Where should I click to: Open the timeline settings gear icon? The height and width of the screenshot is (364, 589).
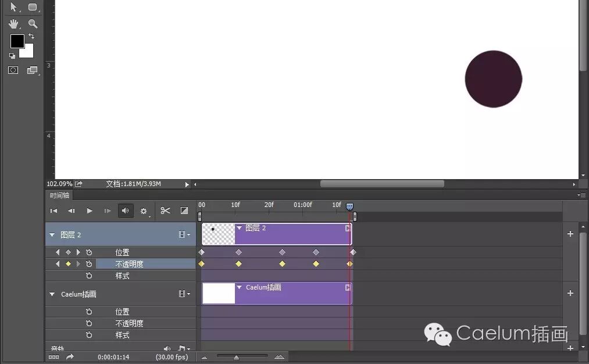[144, 210]
